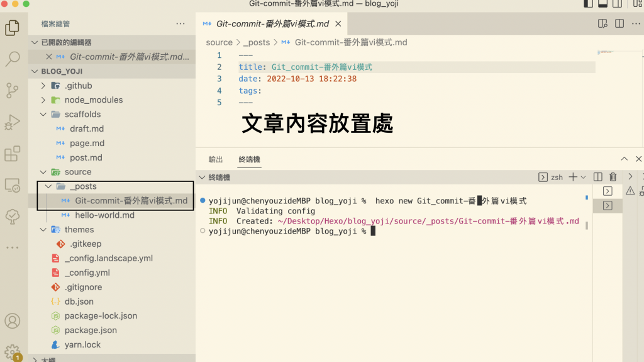Open page.md in scaffolds
This screenshot has height=362, width=644.
87,143
